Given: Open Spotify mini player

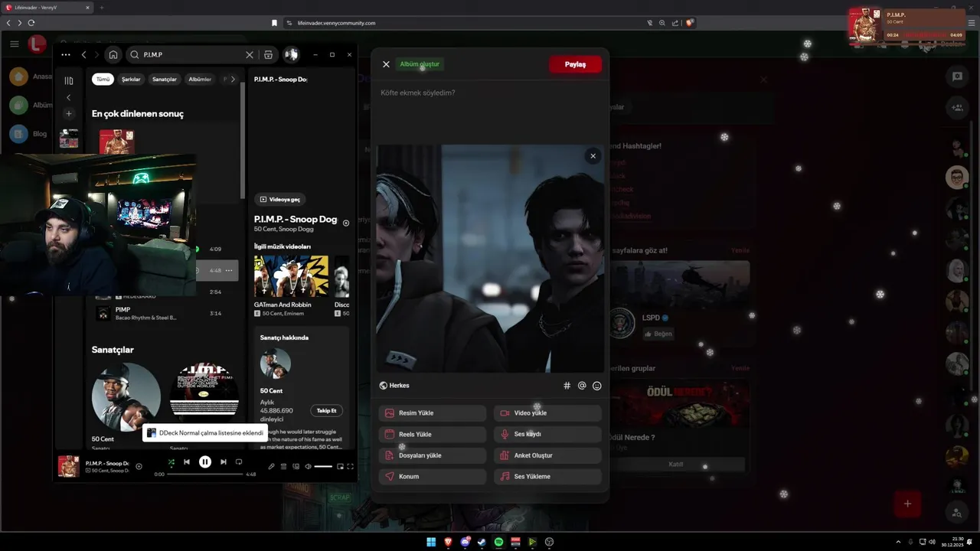Looking at the screenshot, I should [341, 466].
